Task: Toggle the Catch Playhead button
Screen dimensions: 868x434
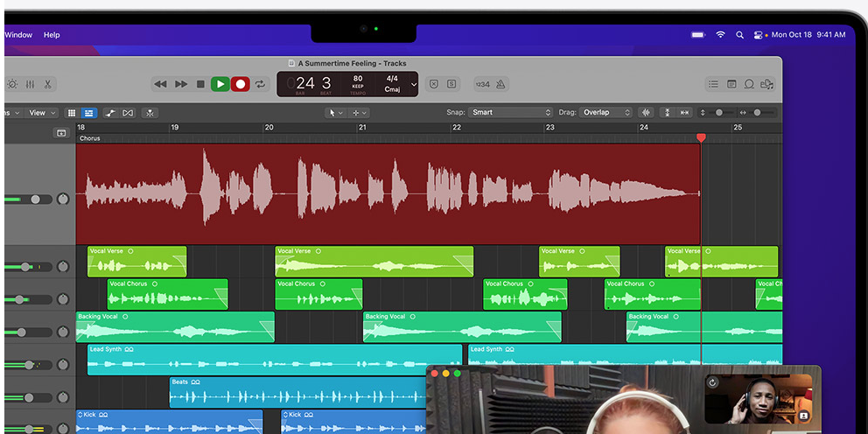Action: pyautogui.click(x=150, y=113)
